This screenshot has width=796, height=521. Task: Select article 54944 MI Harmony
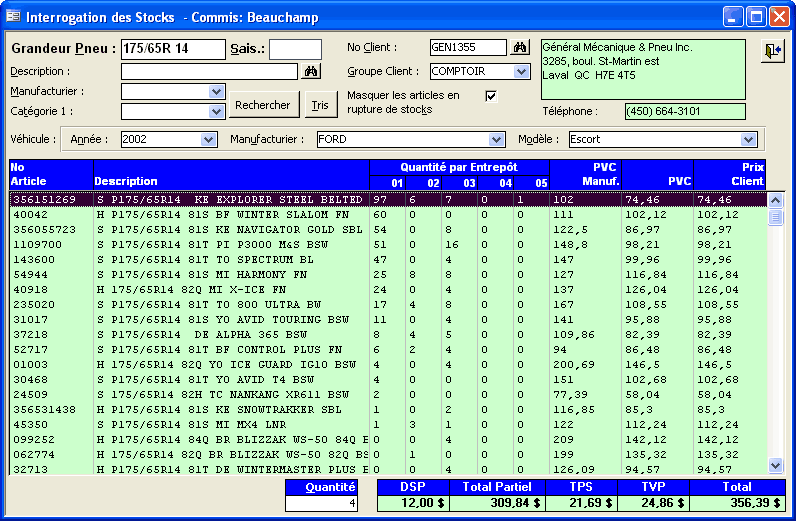[x=388, y=275]
